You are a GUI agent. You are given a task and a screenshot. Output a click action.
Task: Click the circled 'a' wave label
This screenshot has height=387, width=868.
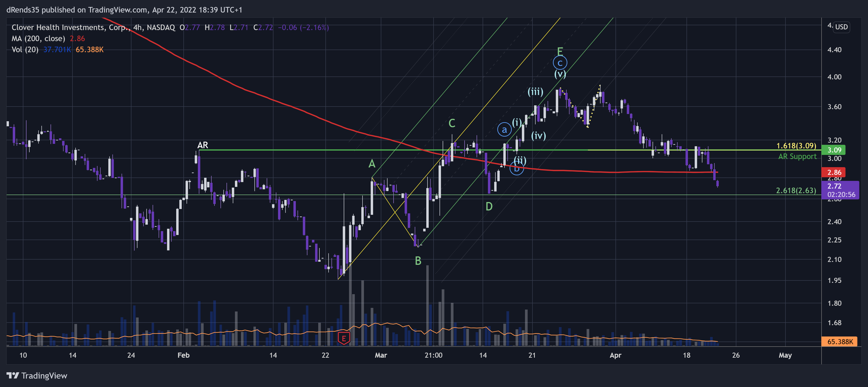pos(504,130)
